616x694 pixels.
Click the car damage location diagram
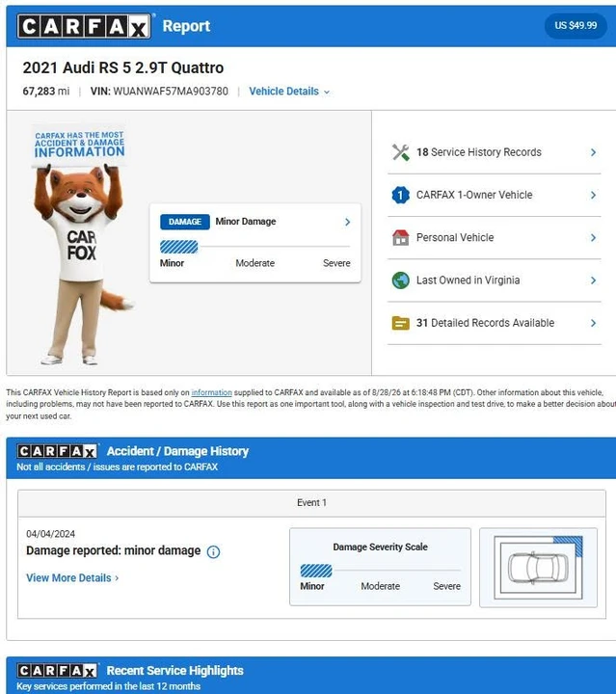538,568
